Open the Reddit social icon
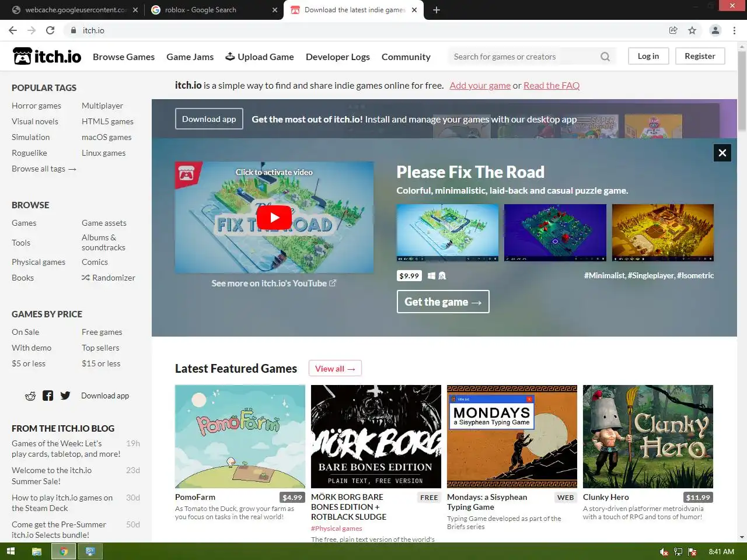The width and height of the screenshot is (747, 560). pos(30,396)
